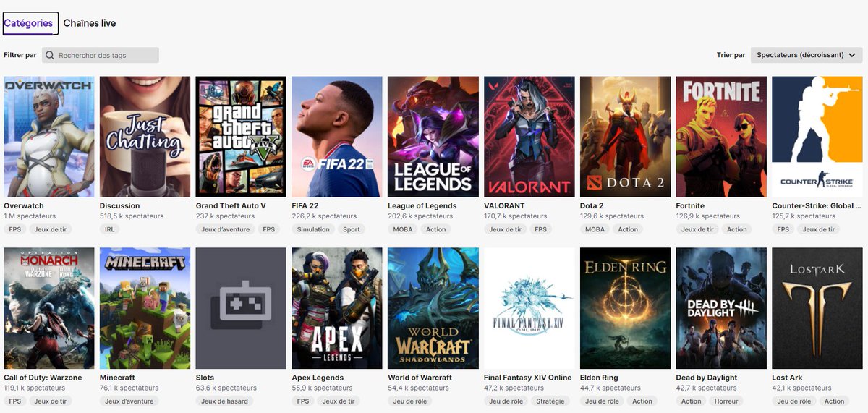The image size is (868, 413).
Task: Select the Jeux de tir tag under Call of Duty Warzone
Action: coord(50,401)
